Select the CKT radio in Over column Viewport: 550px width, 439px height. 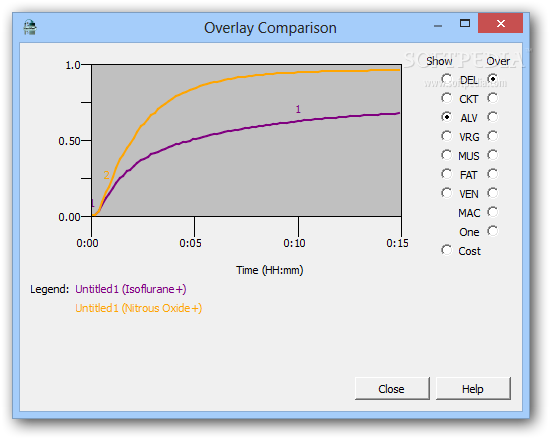click(493, 98)
